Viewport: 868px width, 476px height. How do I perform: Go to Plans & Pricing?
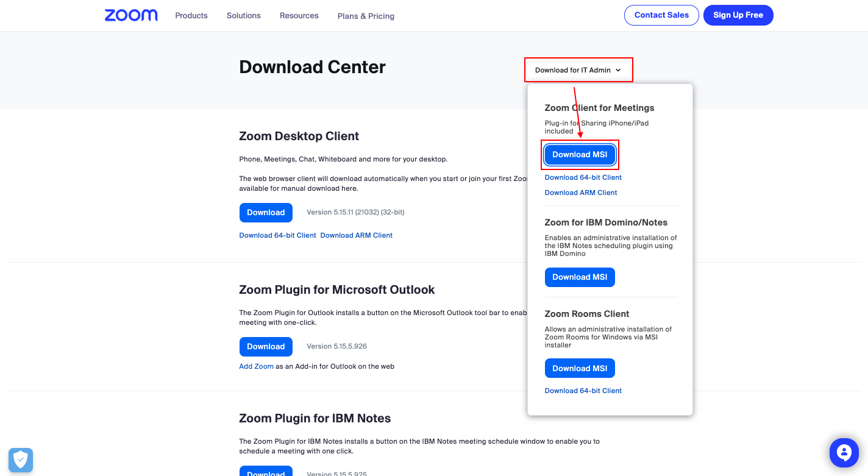pyautogui.click(x=366, y=16)
